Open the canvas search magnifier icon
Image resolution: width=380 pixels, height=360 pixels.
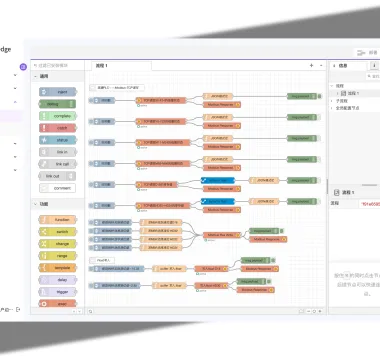[x=90, y=311]
